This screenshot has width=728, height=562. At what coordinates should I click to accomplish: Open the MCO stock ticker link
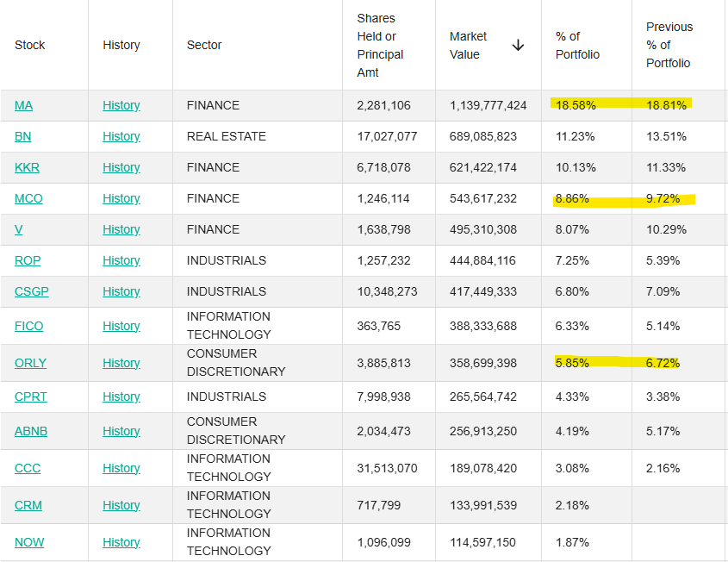[x=28, y=199]
